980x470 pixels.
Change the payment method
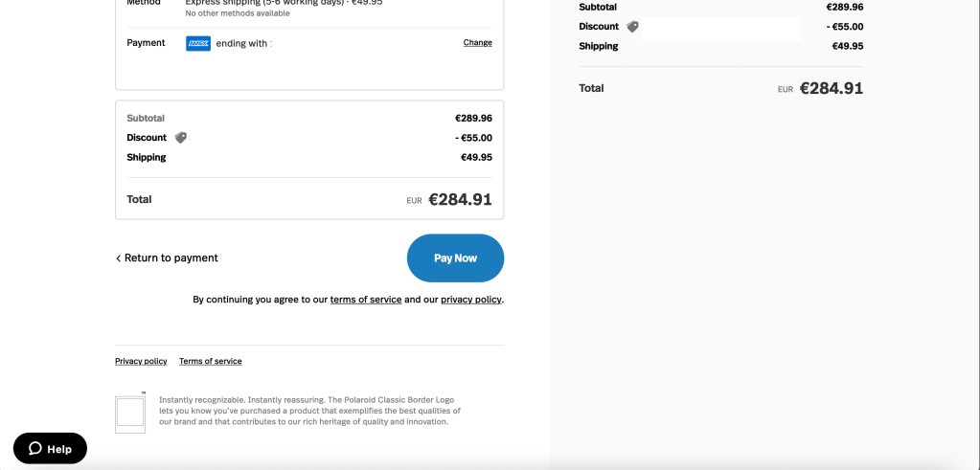[x=477, y=43]
